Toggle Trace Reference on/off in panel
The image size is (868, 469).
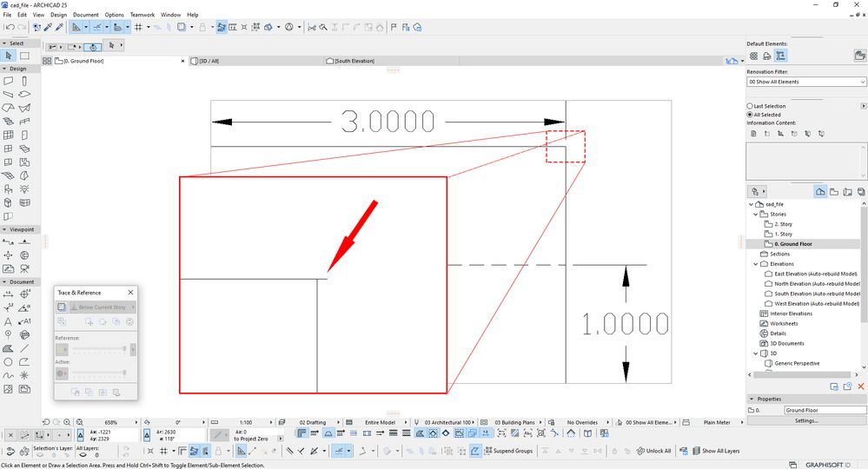click(x=62, y=307)
